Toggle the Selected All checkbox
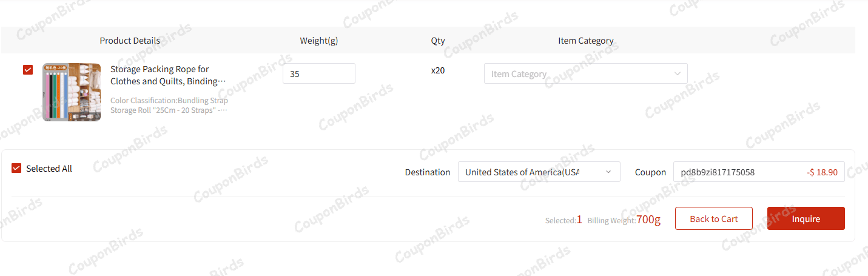This screenshot has width=868, height=276. pyautogui.click(x=16, y=168)
